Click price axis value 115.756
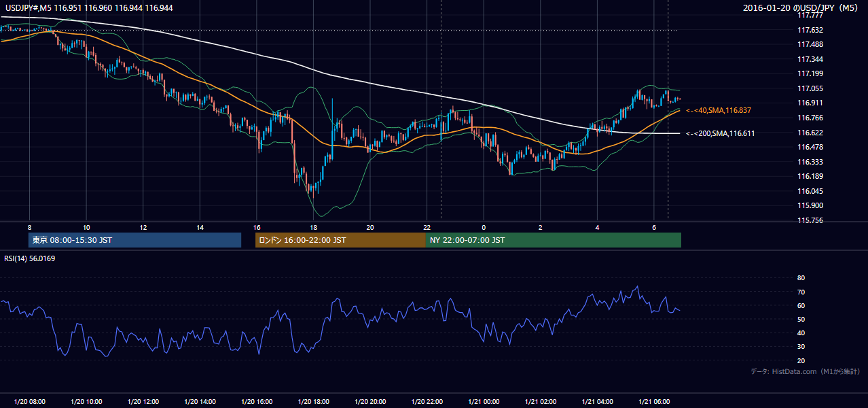The width and height of the screenshot is (868, 408). point(811,220)
